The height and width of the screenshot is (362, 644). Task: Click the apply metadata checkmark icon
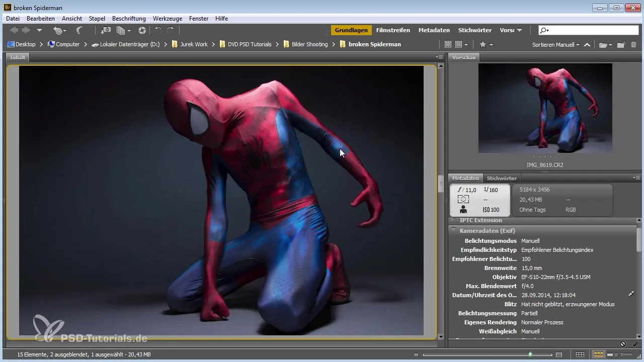(635, 344)
